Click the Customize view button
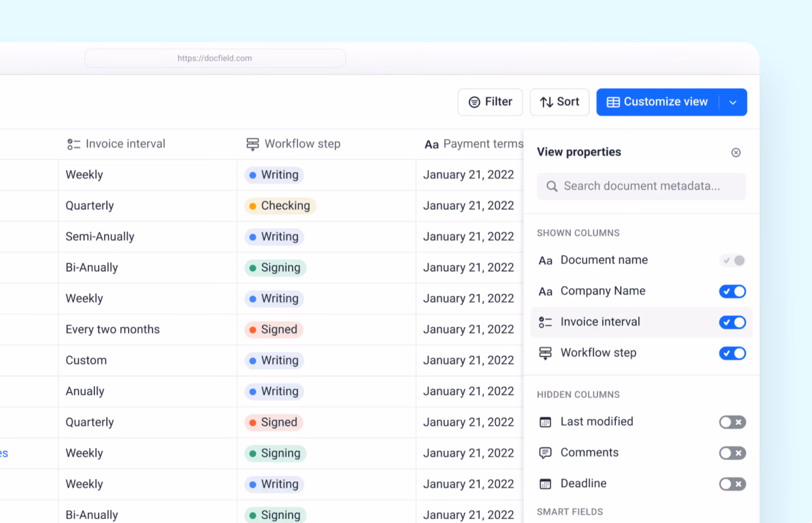This screenshot has width=812, height=523. [658, 102]
